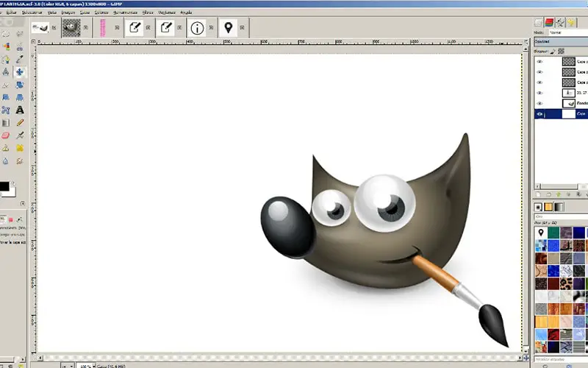Click the pattern filter text field
Screen dimensions: 588x368
pyautogui.click(x=561, y=216)
